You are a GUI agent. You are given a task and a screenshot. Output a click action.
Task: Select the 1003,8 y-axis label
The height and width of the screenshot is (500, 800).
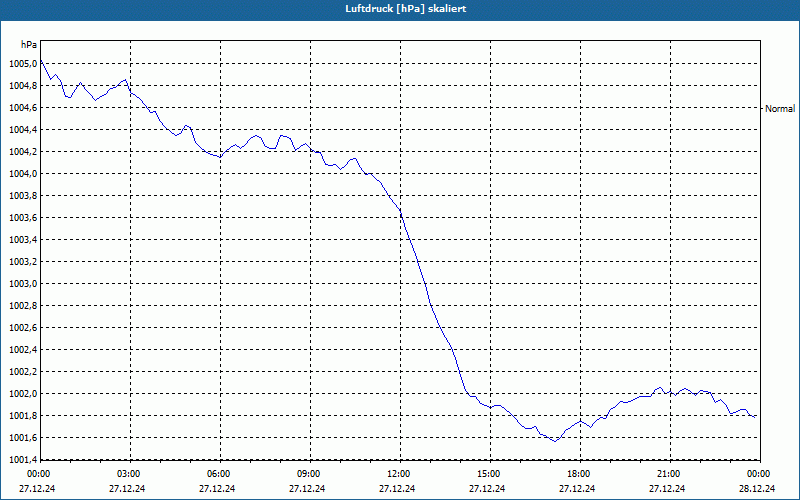click(23, 195)
